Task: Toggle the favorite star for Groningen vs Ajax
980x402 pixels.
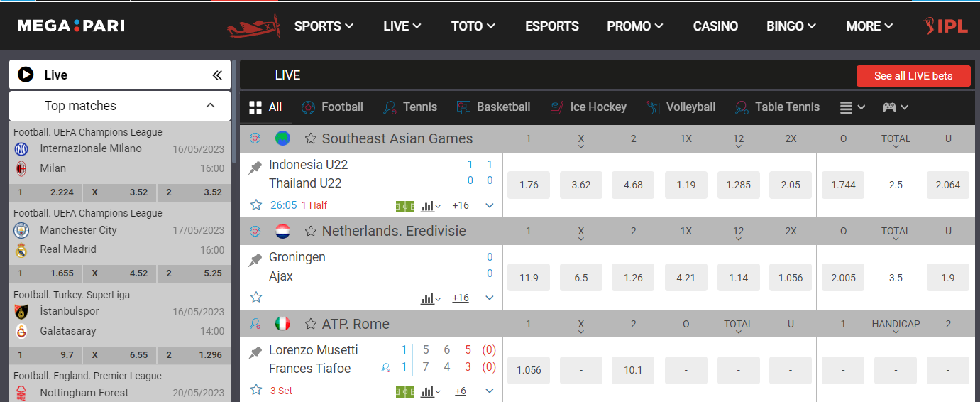Action: (256, 297)
